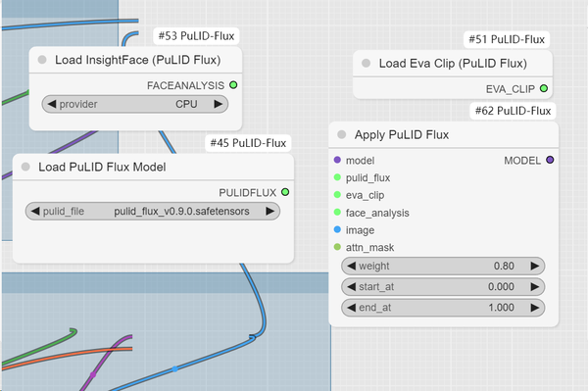Image resolution: width=588 pixels, height=391 pixels.
Task: Click the PULIDFLUX output connector
Action: (x=285, y=192)
